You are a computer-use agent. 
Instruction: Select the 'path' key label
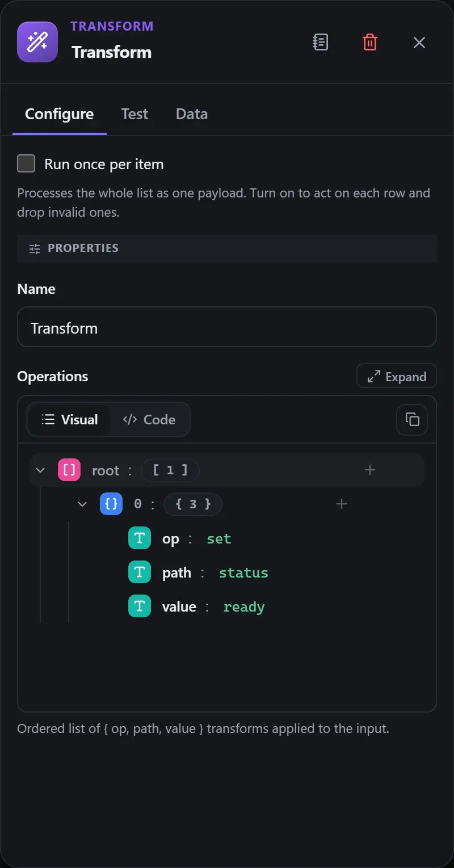pos(176,572)
